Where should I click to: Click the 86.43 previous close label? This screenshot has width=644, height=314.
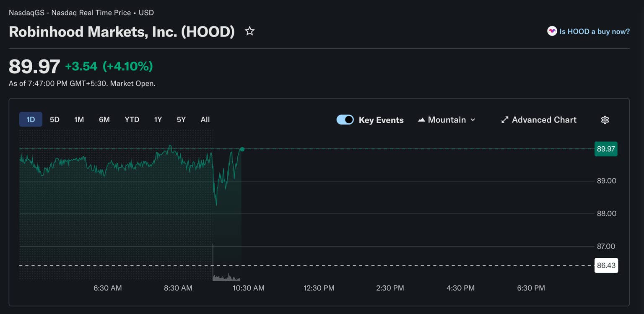[x=606, y=265]
